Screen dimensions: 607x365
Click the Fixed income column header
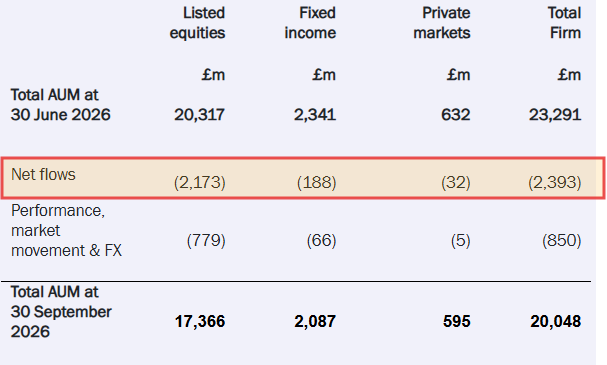tap(310, 23)
